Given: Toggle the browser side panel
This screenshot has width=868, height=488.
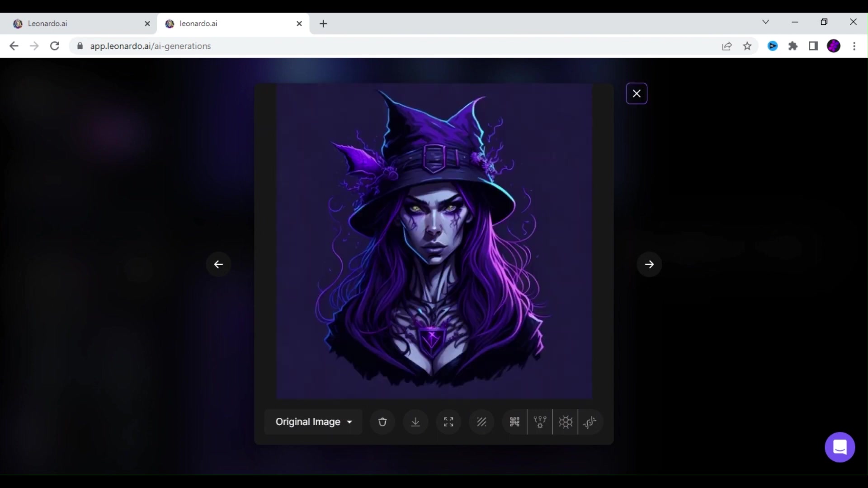Looking at the screenshot, I should pyautogui.click(x=813, y=46).
